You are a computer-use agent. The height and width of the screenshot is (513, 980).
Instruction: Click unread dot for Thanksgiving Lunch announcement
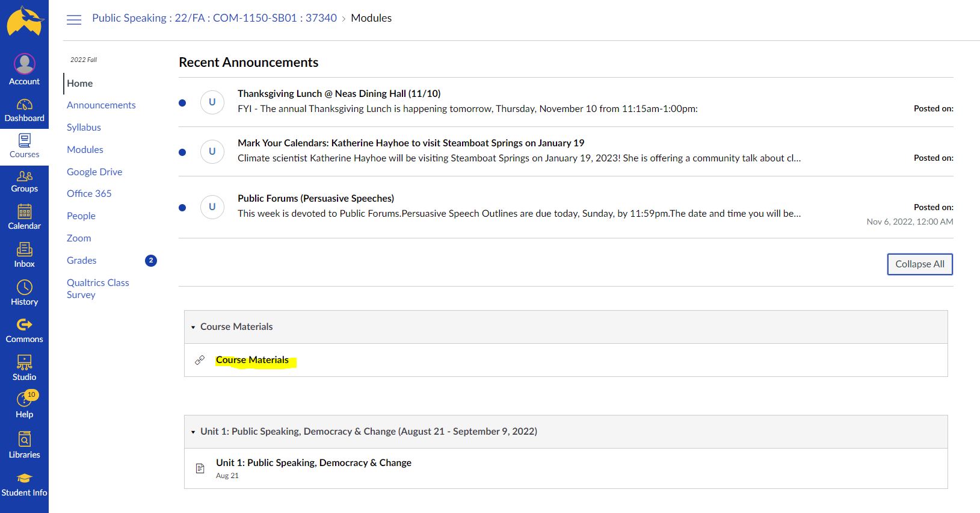182,103
